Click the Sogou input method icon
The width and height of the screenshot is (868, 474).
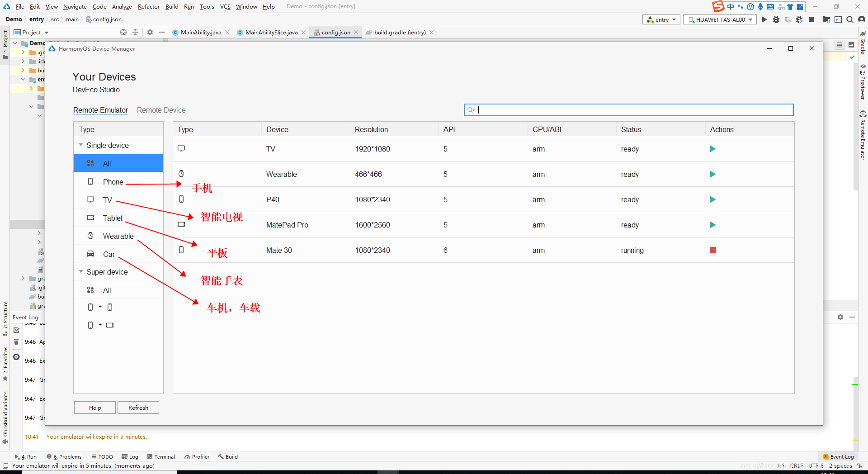(x=718, y=6)
